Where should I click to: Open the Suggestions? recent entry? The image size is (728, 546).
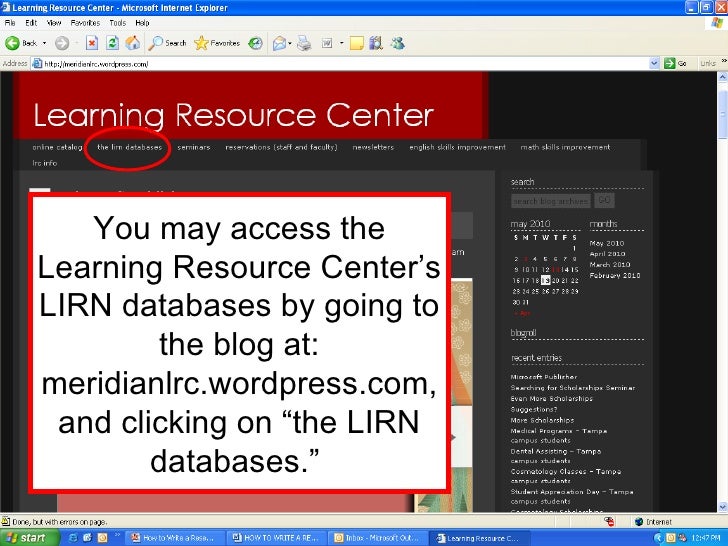point(534,410)
